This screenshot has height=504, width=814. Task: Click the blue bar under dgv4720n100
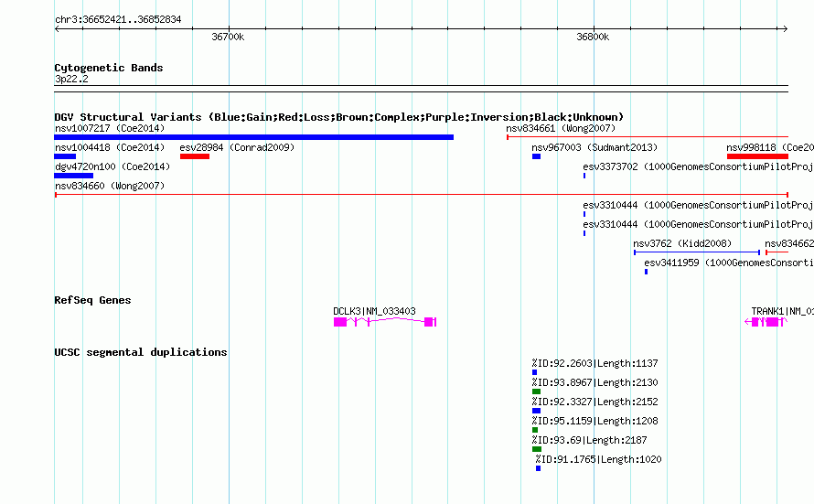point(74,176)
